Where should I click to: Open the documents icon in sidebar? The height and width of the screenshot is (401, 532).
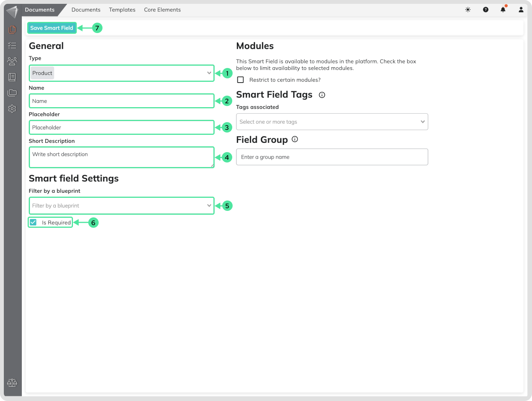(x=12, y=30)
